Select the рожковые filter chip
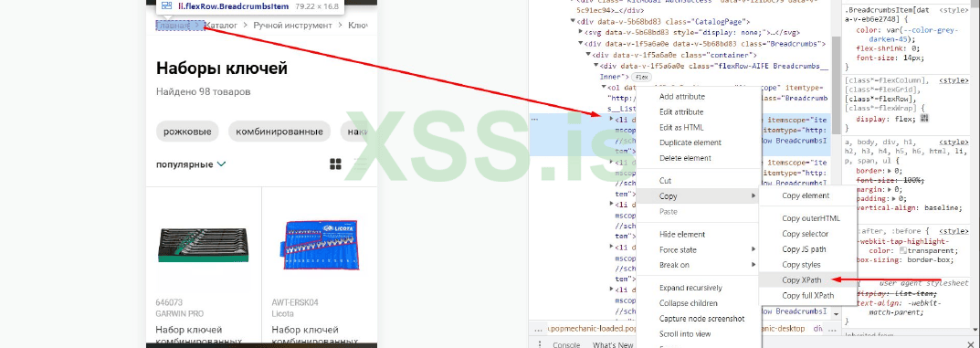This screenshot has height=348, width=980. [x=187, y=132]
